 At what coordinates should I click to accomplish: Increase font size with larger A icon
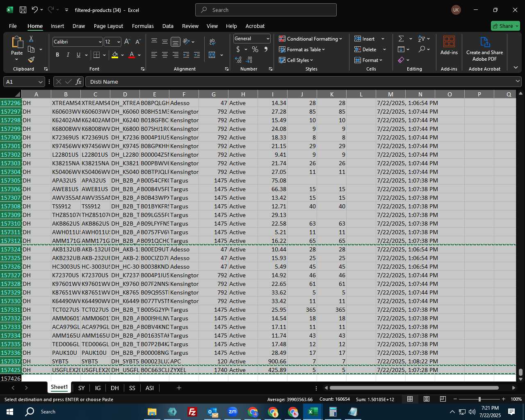pos(127,42)
